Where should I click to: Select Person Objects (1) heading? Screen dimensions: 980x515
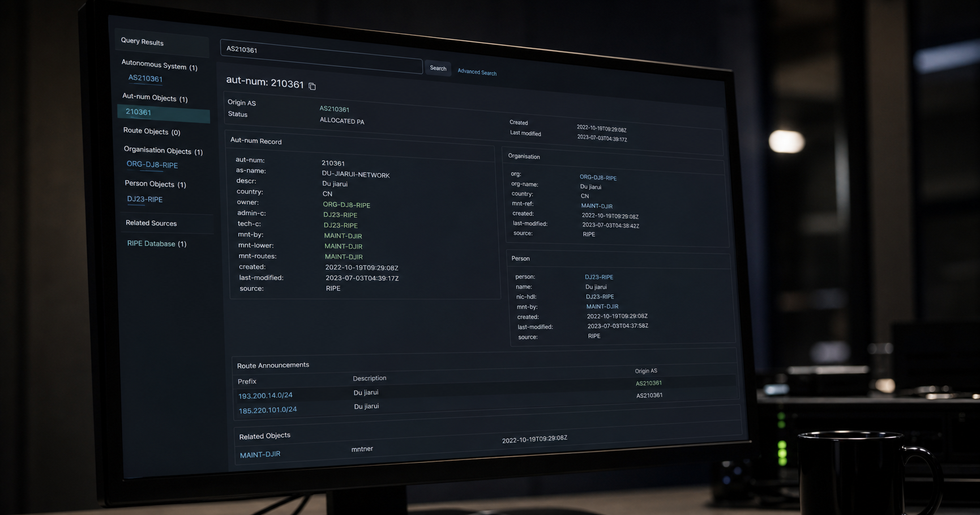155,184
